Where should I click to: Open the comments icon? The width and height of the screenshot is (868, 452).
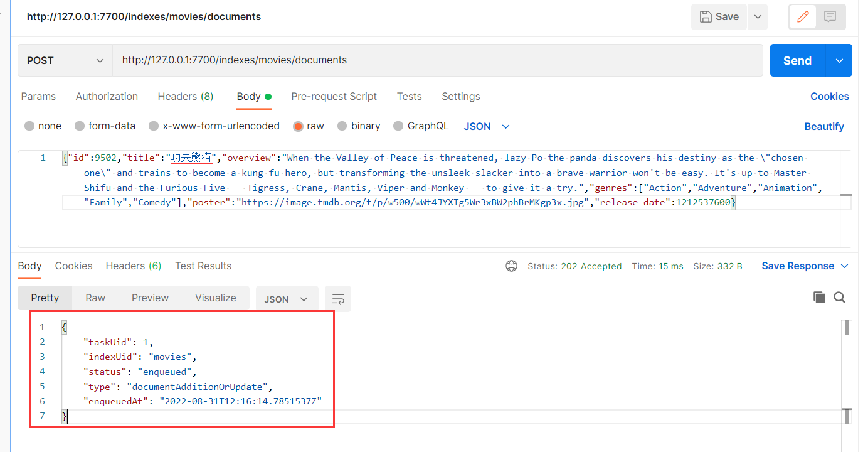[830, 17]
